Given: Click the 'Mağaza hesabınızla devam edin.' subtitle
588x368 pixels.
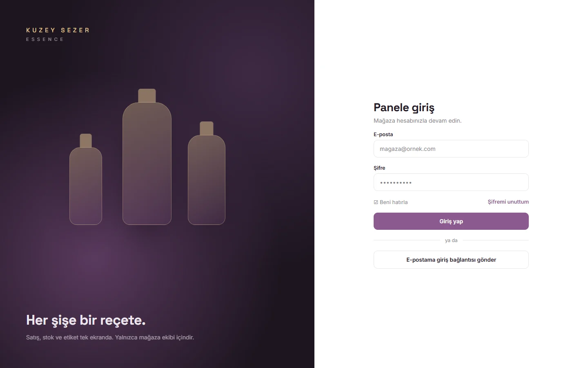Looking at the screenshot, I should pos(417,121).
